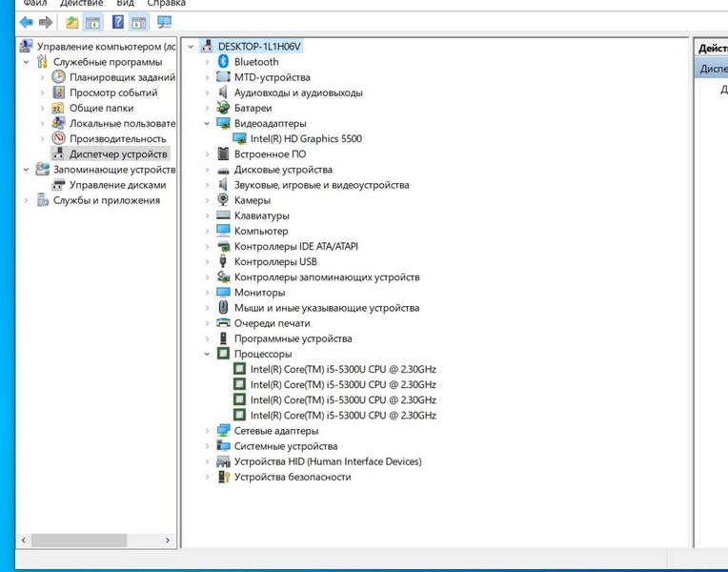Collapse the Видеоадаптеры category
Screen dimensions: 728x572
coord(208,124)
